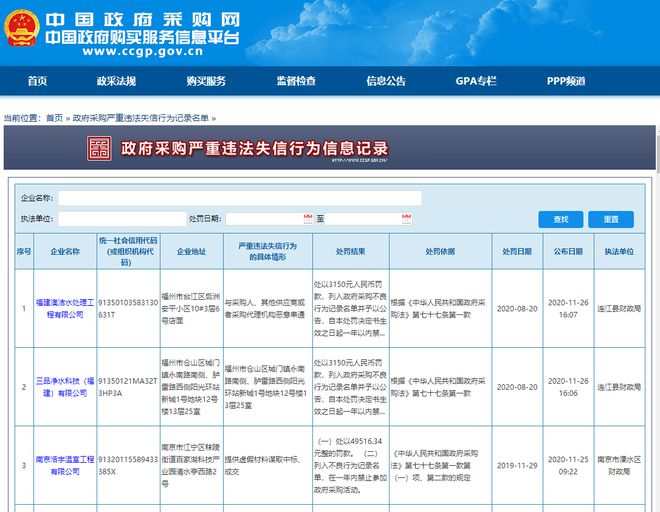This screenshot has height=512, width=660.
Task: Open 南京浩宇温室工程有限公司 company link
Action: click(65, 465)
